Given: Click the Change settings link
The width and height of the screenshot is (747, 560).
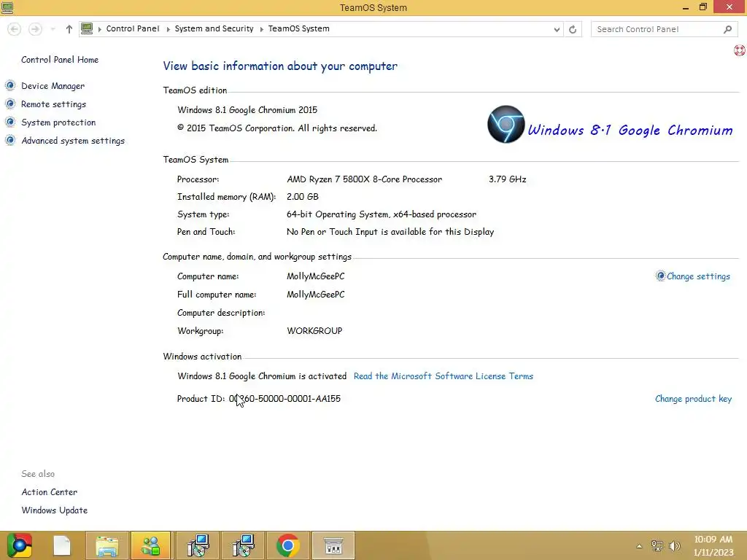Looking at the screenshot, I should (698, 276).
